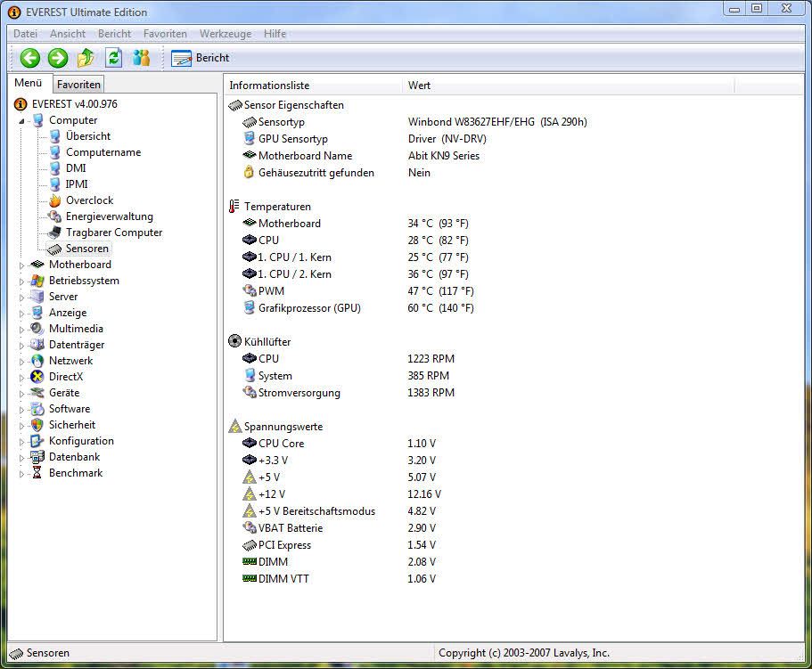Collapse the Computer tree node
812x669 pixels.
(x=21, y=121)
